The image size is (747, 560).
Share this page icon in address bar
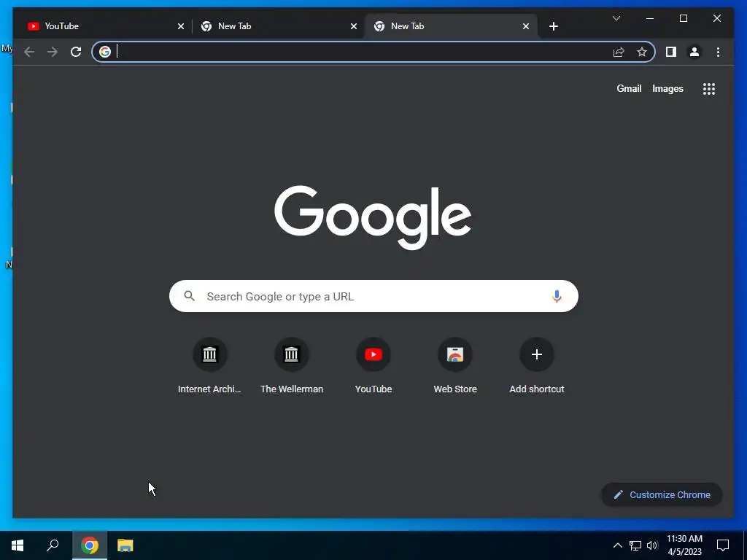(x=619, y=52)
